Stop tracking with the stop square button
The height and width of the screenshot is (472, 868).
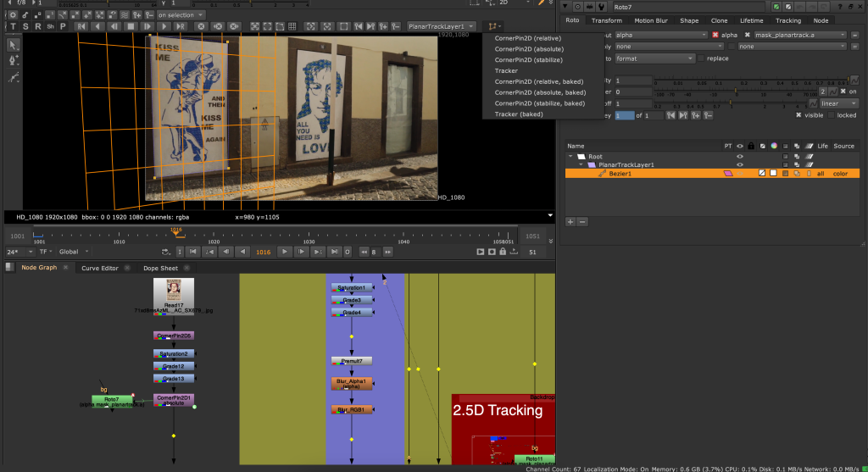point(131,26)
